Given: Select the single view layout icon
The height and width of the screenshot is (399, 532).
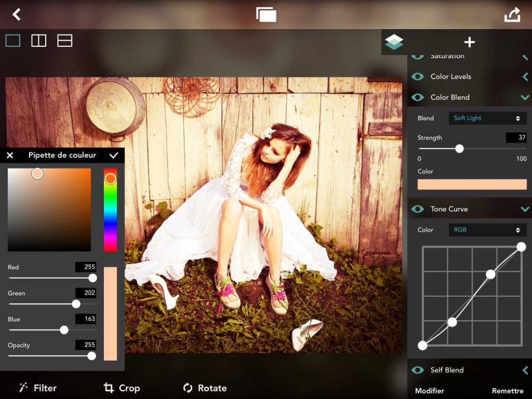Looking at the screenshot, I should click(13, 40).
